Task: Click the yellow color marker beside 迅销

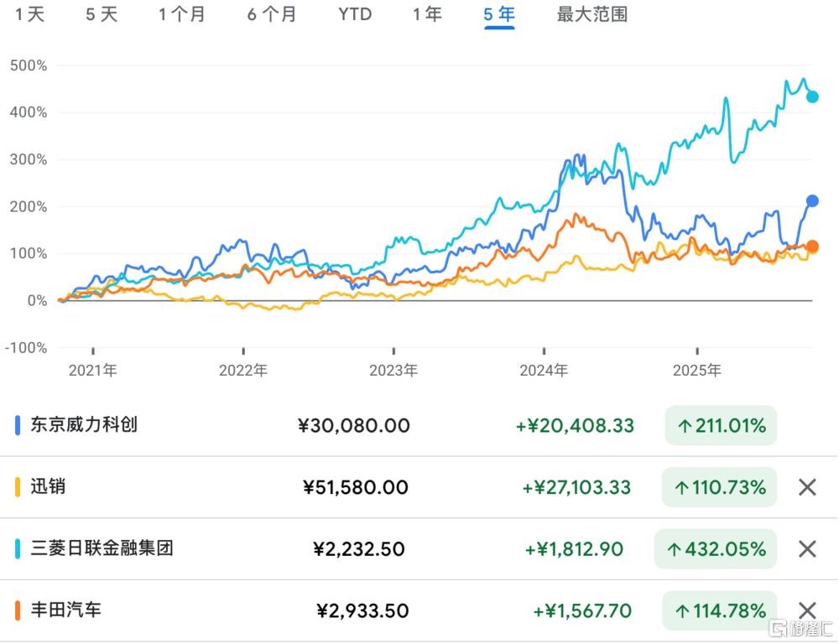Action: coord(18,487)
